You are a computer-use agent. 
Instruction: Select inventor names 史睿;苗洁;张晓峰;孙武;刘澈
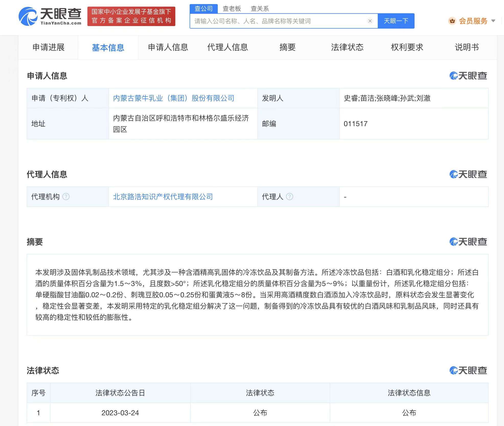[x=387, y=98]
